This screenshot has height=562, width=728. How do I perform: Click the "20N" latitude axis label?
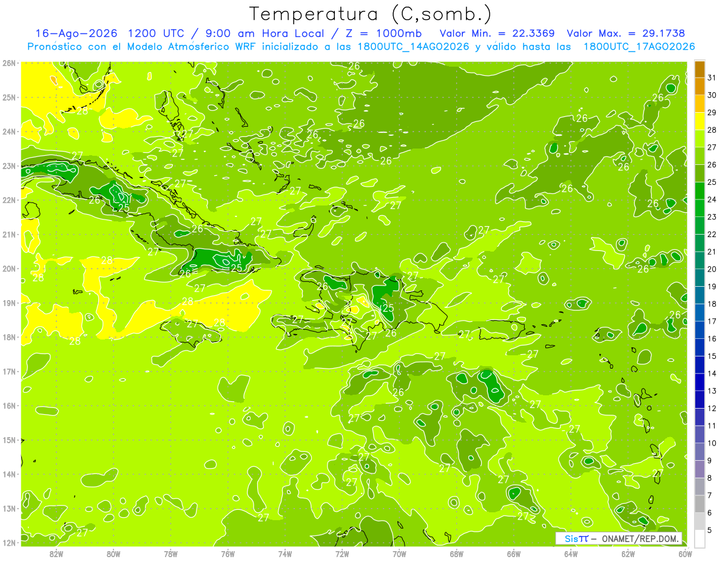[x=8, y=269]
